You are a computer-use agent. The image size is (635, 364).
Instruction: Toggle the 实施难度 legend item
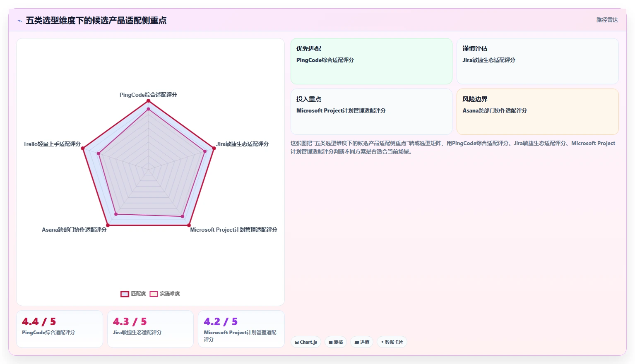coord(165,294)
